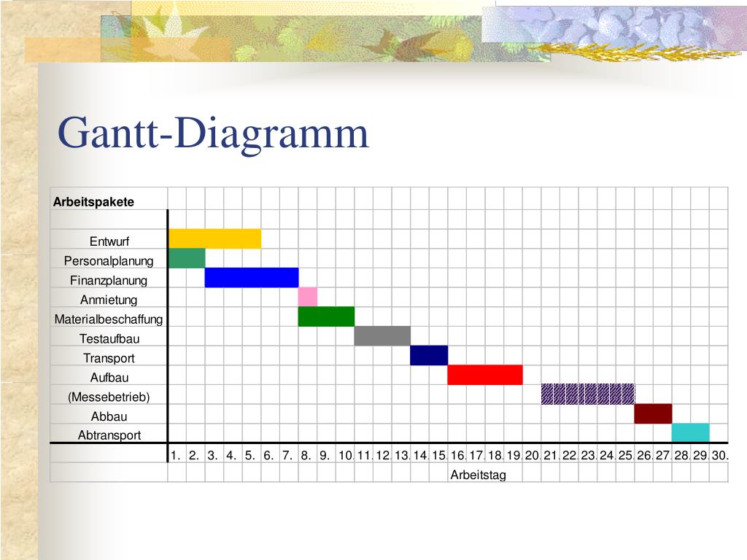The image size is (747, 560).
Task: Click day label 13. on axis
Action: [x=402, y=456]
